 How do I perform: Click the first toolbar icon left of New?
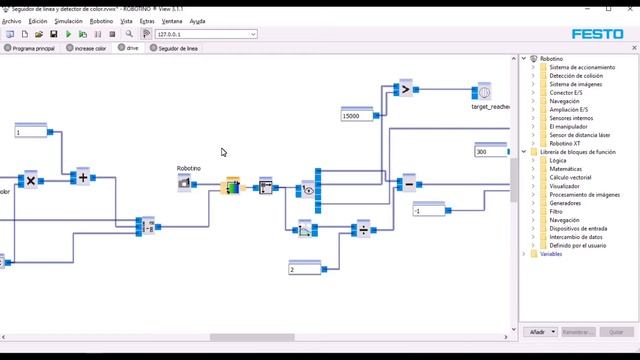[10, 34]
